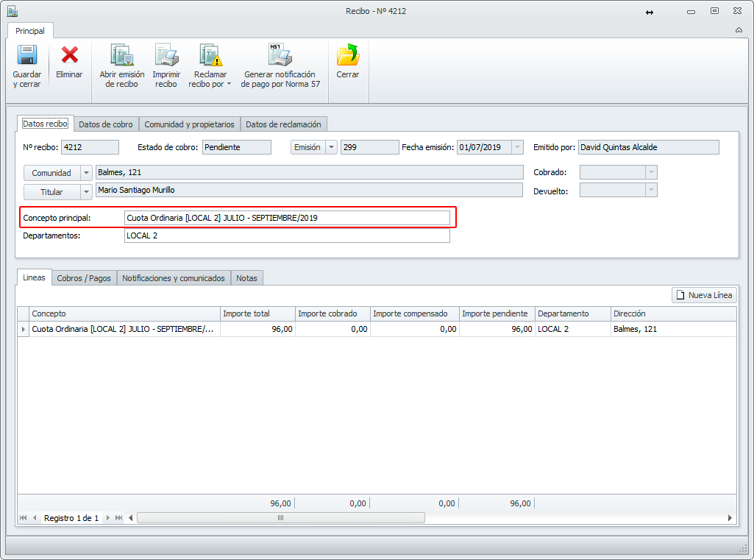Click the Nueva Línea button

pos(704,295)
